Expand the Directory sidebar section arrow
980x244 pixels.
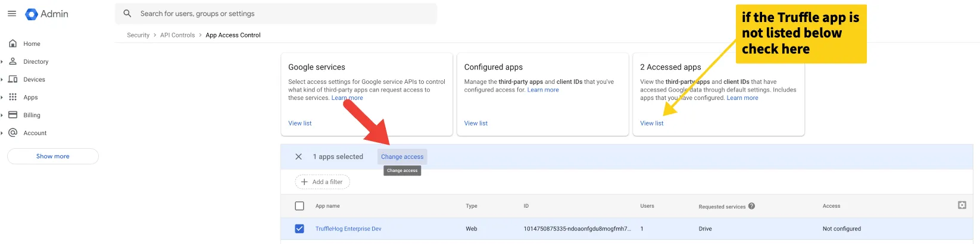tap(2, 61)
